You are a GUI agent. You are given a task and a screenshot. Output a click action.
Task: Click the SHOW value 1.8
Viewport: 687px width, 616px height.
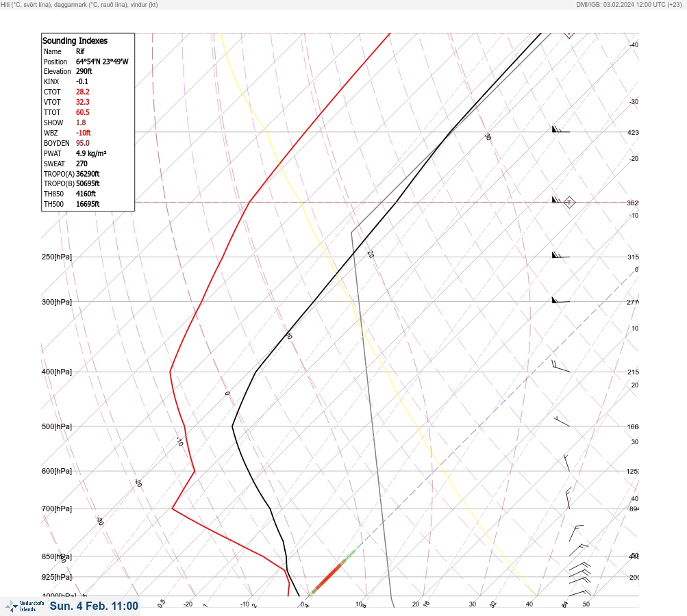81,123
